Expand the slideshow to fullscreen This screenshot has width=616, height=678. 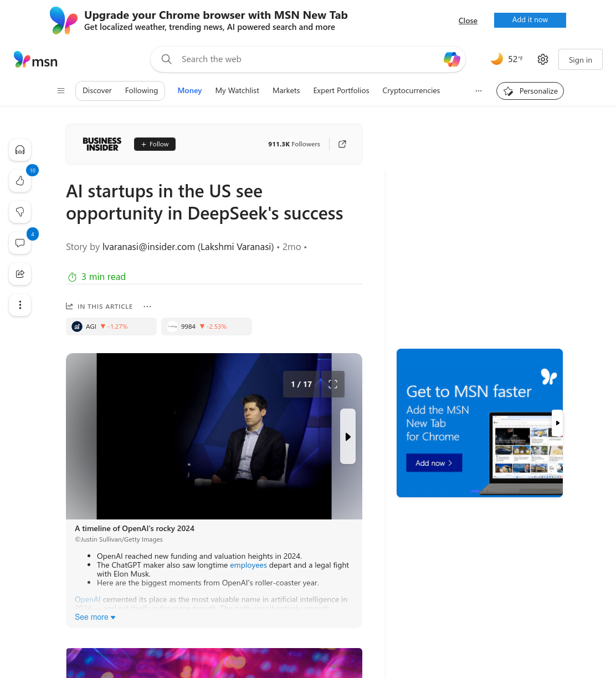pos(333,384)
